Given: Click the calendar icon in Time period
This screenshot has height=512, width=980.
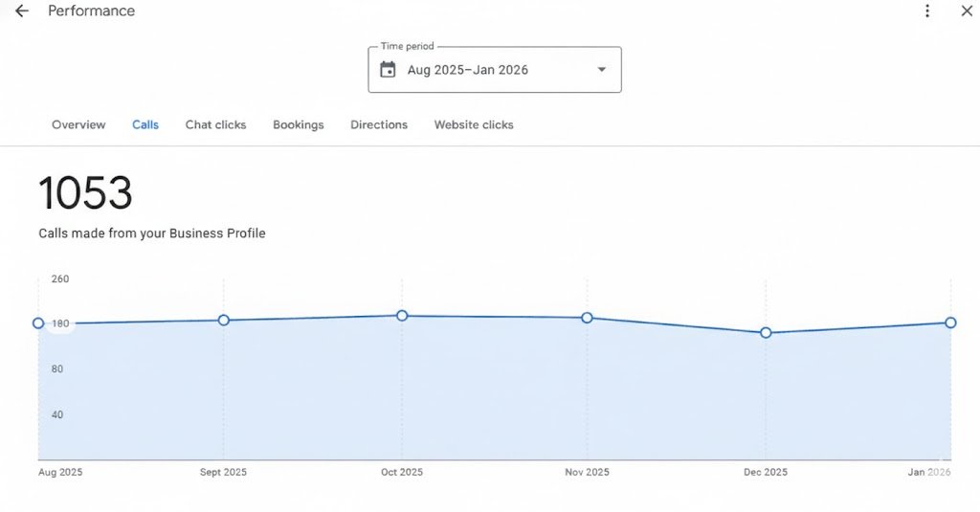Looking at the screenshot, I should [x=388, y=70].
